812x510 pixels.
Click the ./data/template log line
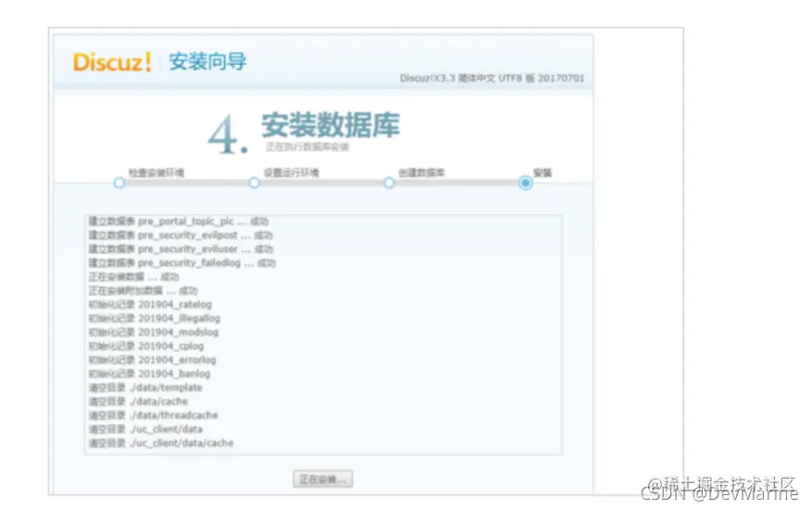click(145, 387)
